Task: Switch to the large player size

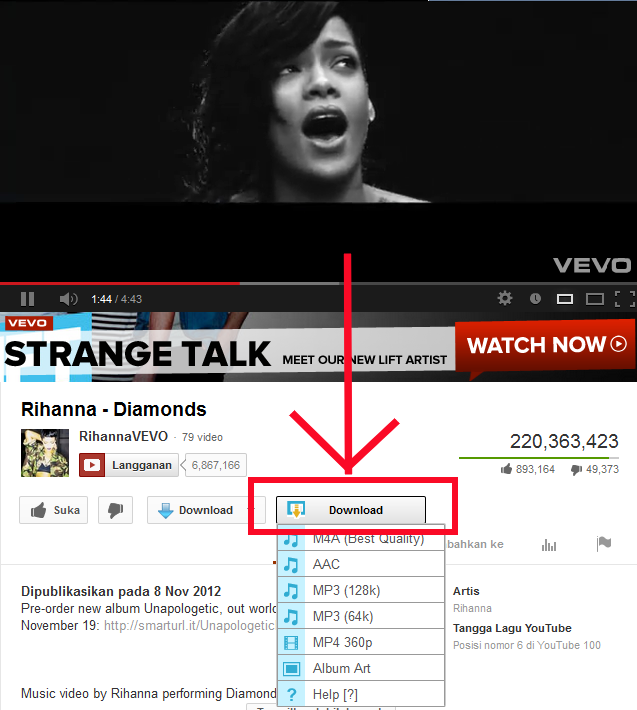Action: tap(594, 299)
